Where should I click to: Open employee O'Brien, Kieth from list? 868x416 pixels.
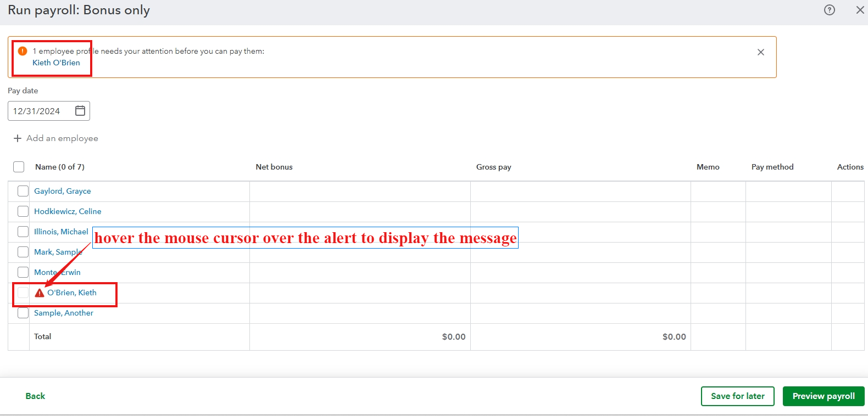click(72, 293)
